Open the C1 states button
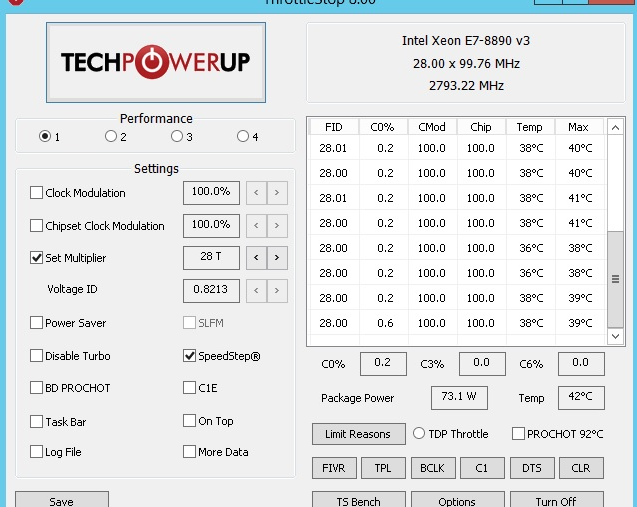This screenshot has width=637, height=507. 482,468
